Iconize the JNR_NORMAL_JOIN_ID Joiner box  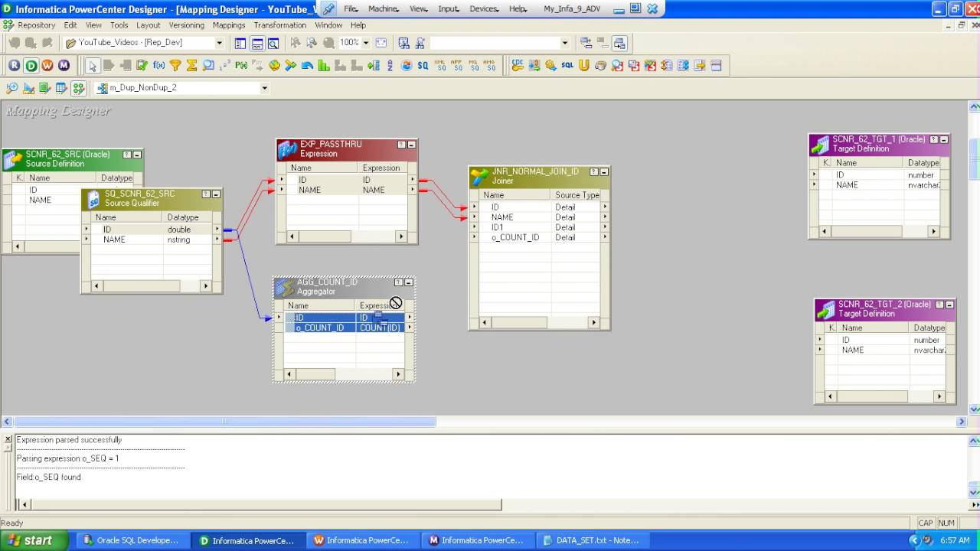pyautogui.click(x=604, y=172)
